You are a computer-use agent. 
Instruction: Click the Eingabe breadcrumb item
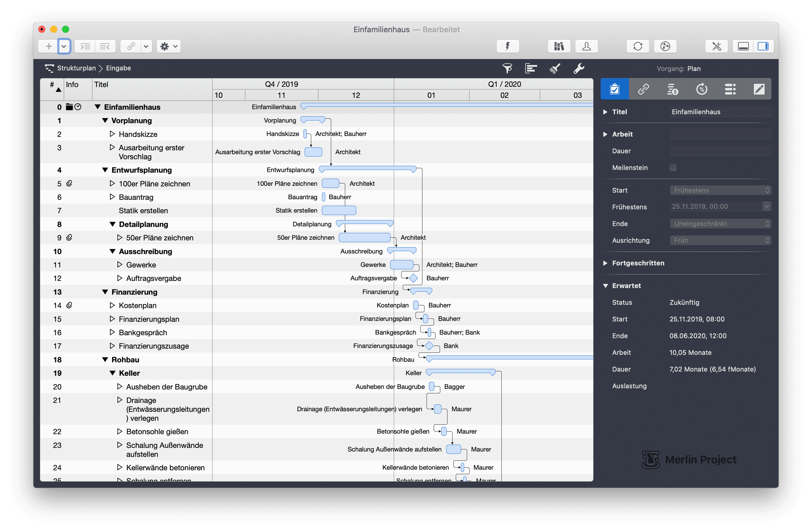(x=118, y=68)
